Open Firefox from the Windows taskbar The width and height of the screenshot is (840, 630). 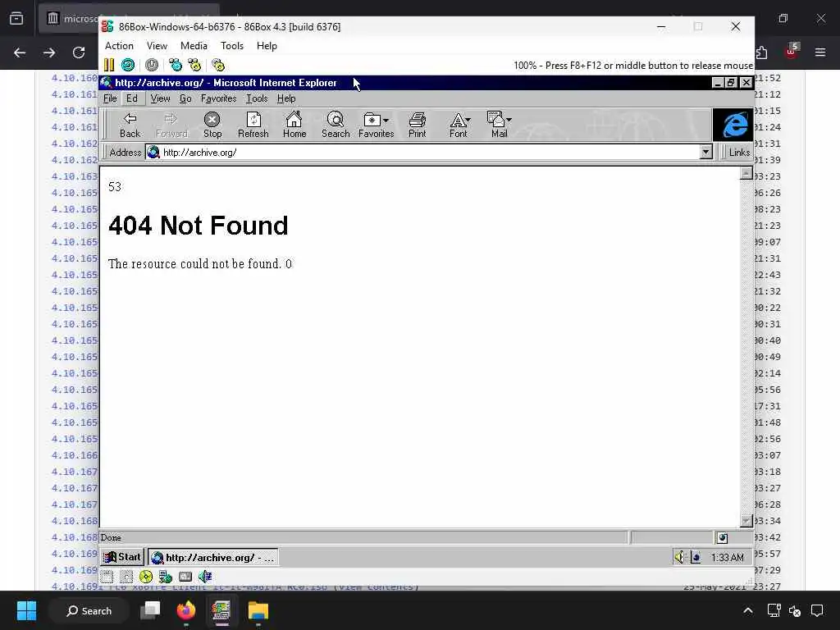(186, 610)
